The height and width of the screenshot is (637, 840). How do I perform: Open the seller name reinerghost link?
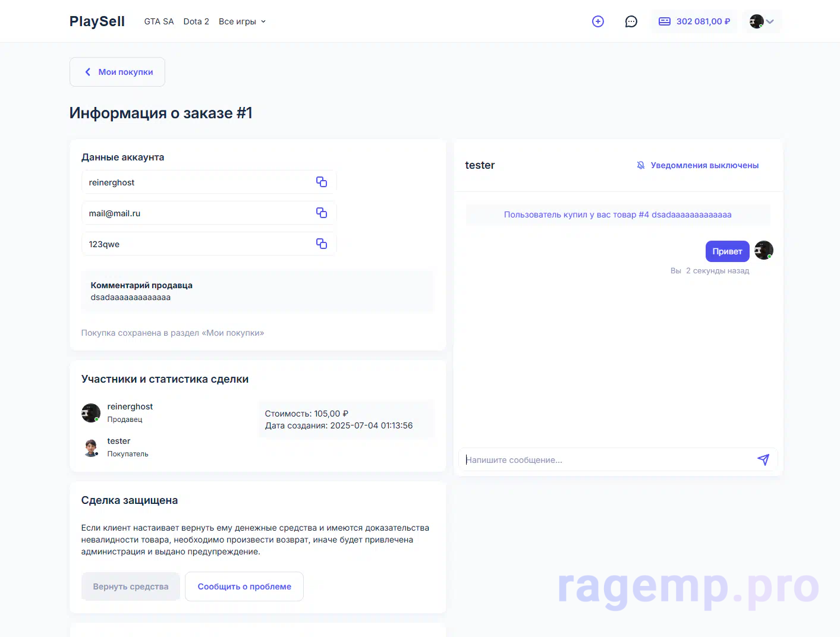pyautogui.click(x=130, y=406)
